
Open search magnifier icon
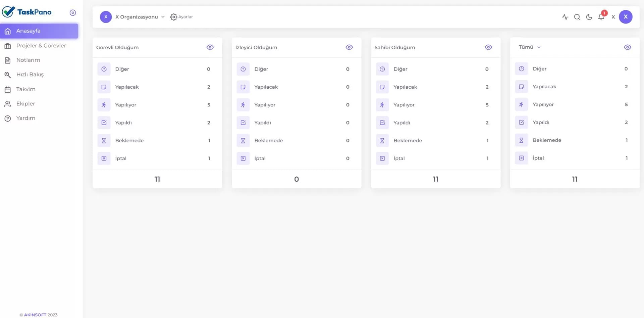[x=577, y=17]
